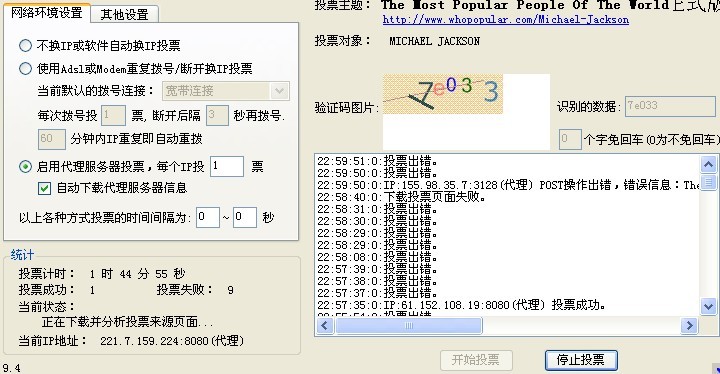
Task: Uncheck 自动下载代理服务器信息 checkbox
Action: click(45, 188)
